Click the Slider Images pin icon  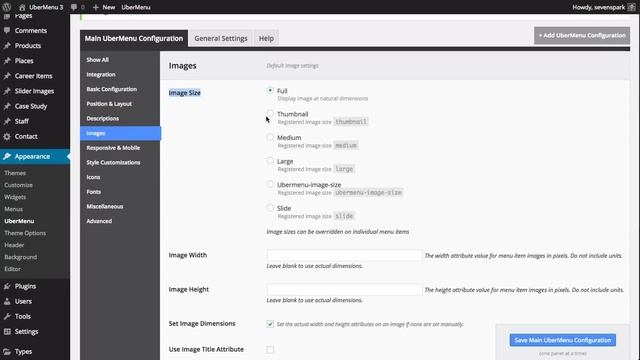click(x=7, y=91)
